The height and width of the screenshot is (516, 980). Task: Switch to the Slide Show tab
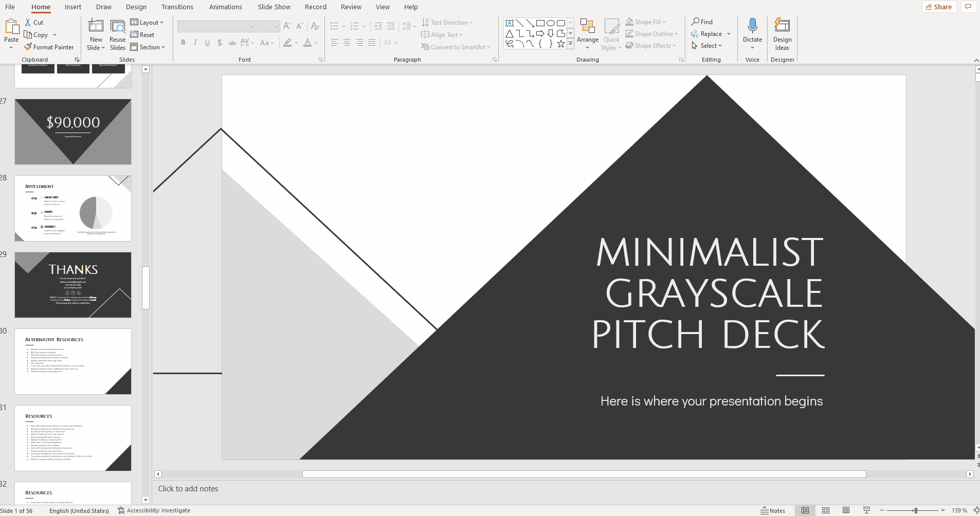pyautogui.click(x=274, y=7)
